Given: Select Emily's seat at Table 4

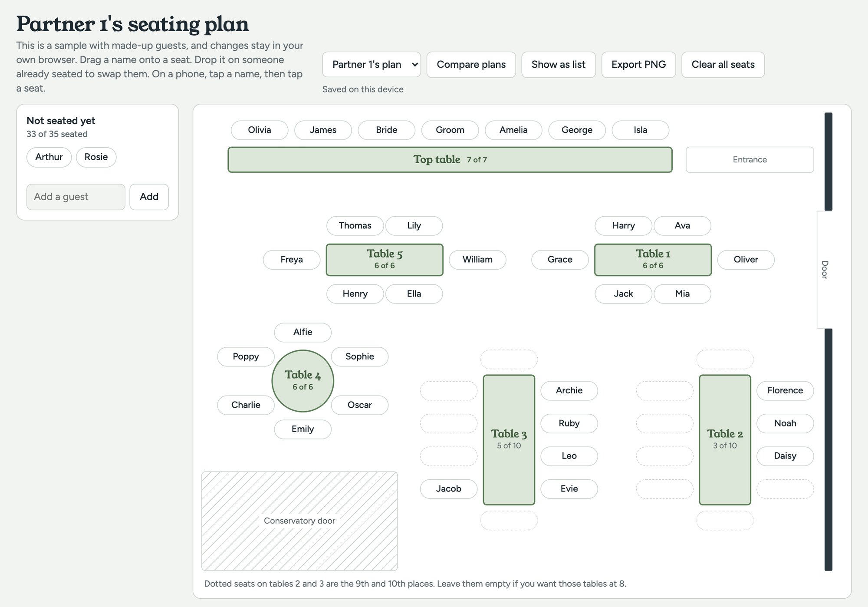Looking at the screenshot, I should pyautogui.click(x=302, y=429).
